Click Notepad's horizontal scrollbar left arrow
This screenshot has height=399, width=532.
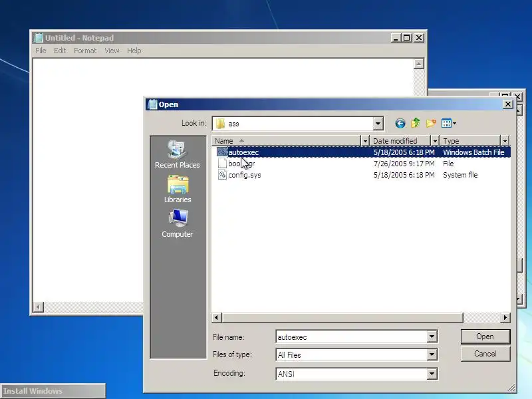[x=39, y=307]
